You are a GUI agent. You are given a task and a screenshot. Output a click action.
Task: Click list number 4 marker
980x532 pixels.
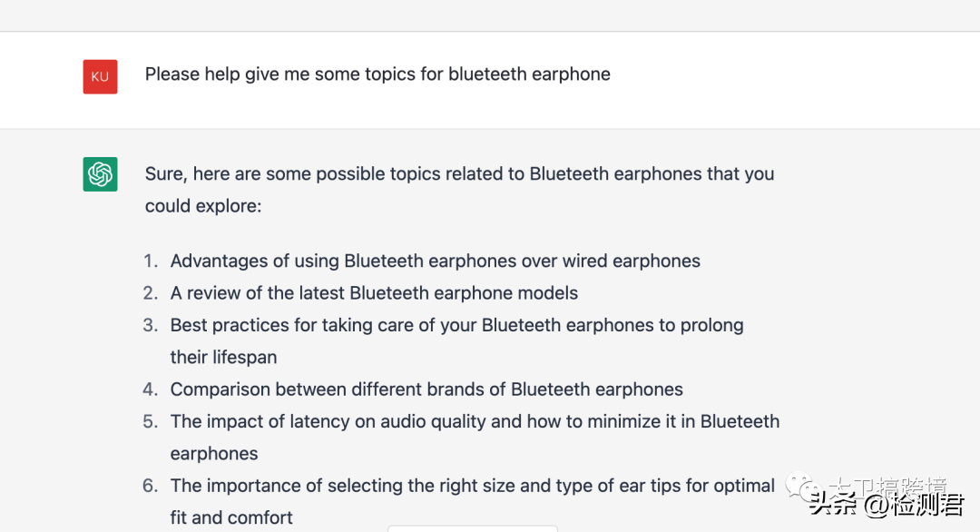(151, 389)
